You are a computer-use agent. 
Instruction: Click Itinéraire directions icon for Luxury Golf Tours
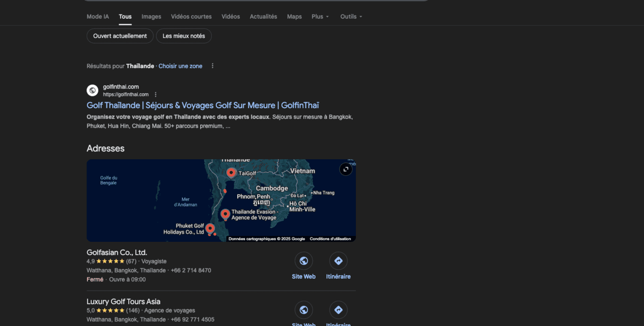[x=338, y=310]
